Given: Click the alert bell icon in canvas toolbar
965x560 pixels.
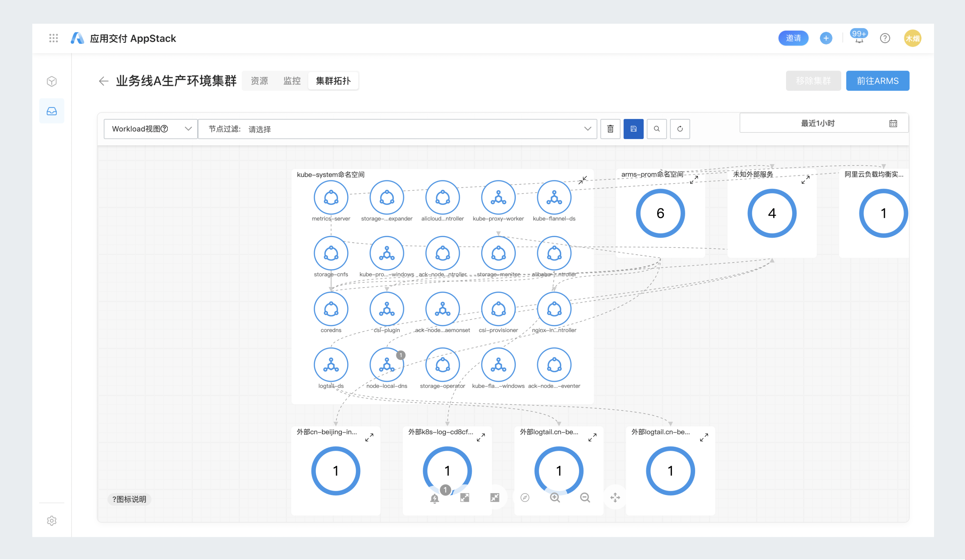Looking at the screenshot, I should 434,498.
